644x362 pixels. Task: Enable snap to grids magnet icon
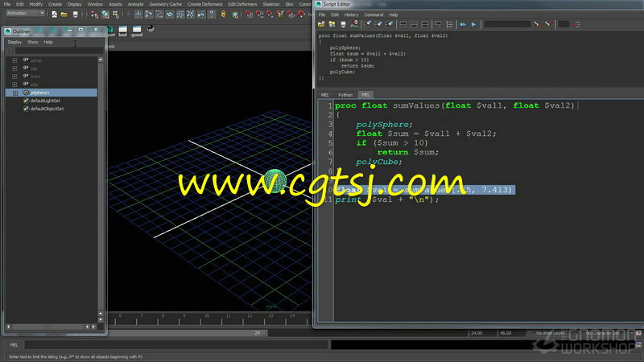click(249, 14)
